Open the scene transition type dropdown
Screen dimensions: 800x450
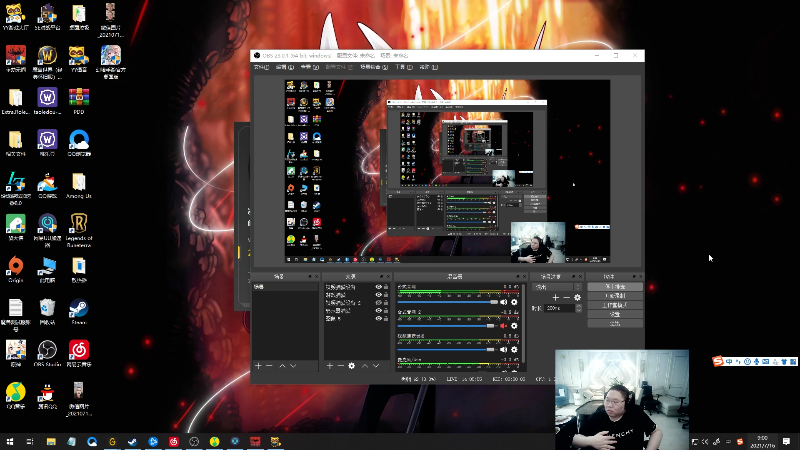pyautogui.click(x=557, y=287)
